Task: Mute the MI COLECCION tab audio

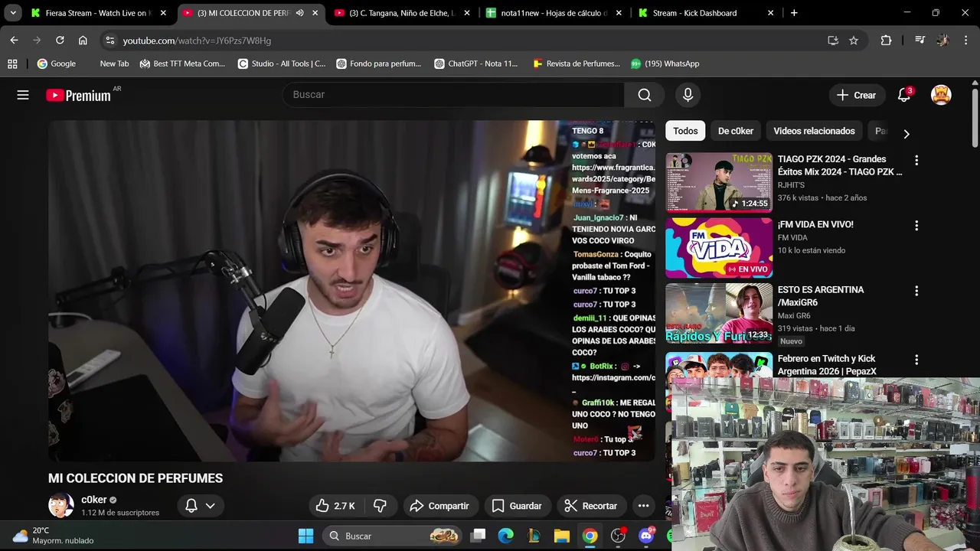Action: 299,13
